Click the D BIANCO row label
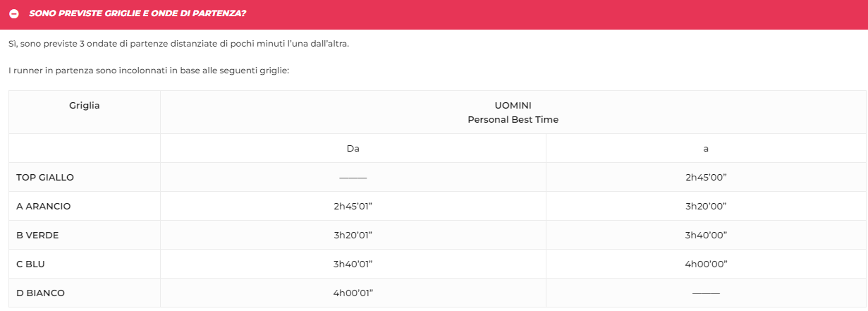The image size is (868, 311). 40,293
